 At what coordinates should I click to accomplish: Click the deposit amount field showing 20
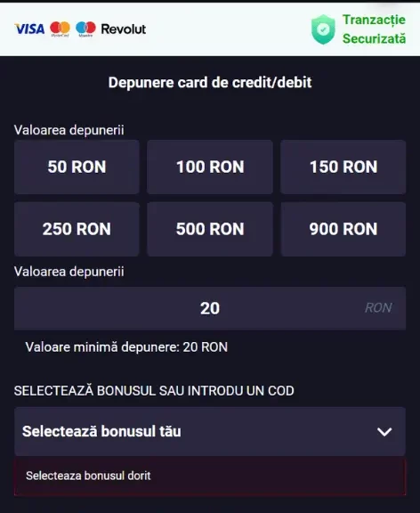coord(210,308)
